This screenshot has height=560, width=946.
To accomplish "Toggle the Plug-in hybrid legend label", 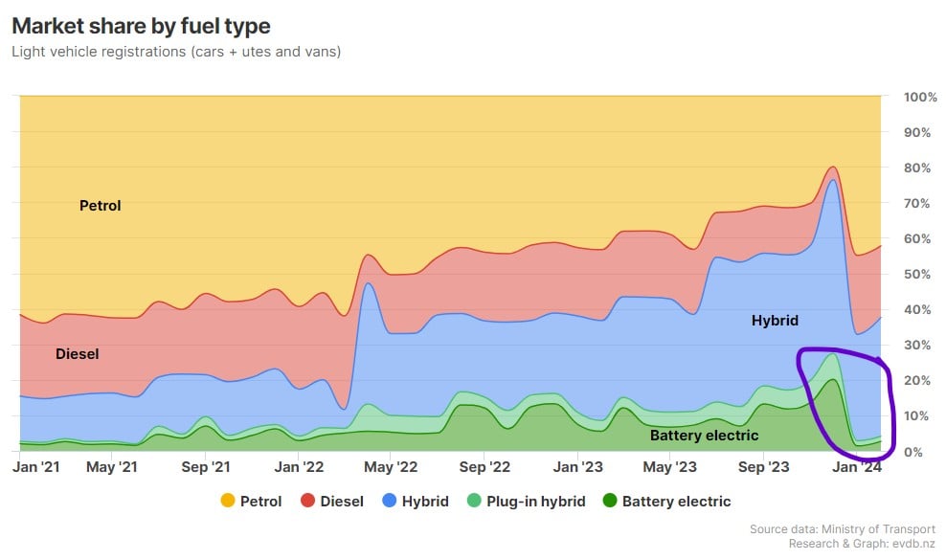I will (535, 501).
